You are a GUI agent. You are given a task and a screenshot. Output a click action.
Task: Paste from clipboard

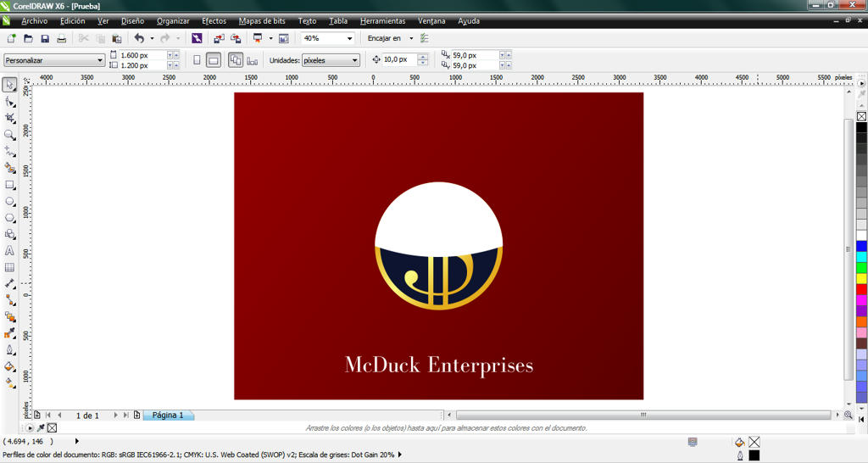coord(117,38)
